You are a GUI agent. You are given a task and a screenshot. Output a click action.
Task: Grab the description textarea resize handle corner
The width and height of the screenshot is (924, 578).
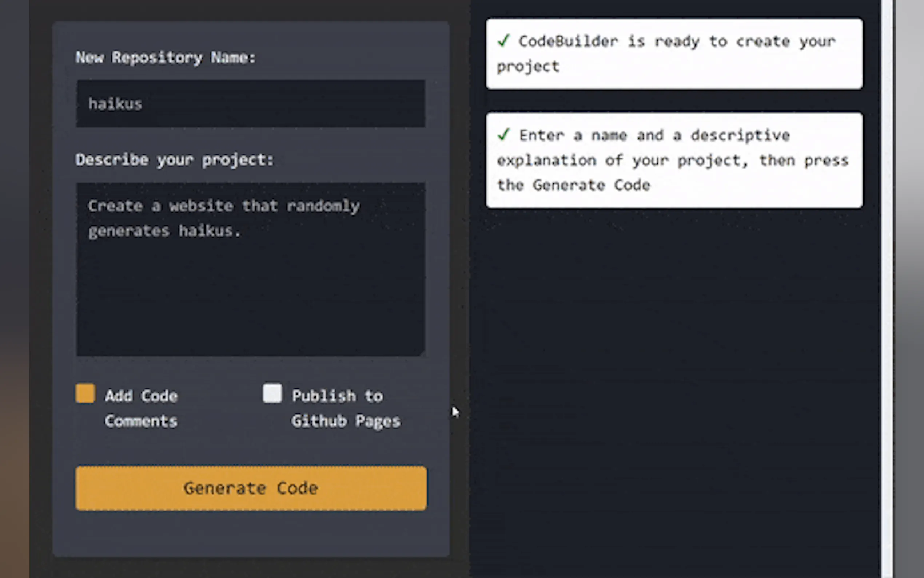422,352
